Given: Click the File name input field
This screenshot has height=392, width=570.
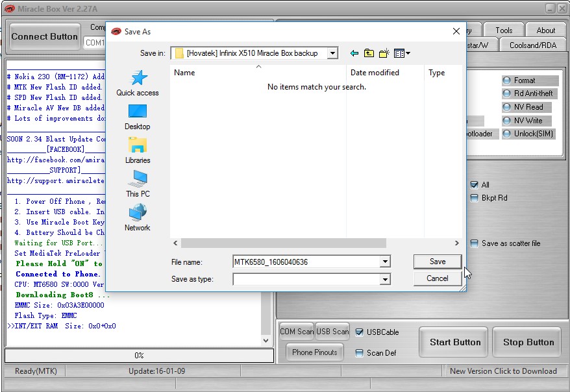Looking at the screenshot, I should click(x=307, y=262).
